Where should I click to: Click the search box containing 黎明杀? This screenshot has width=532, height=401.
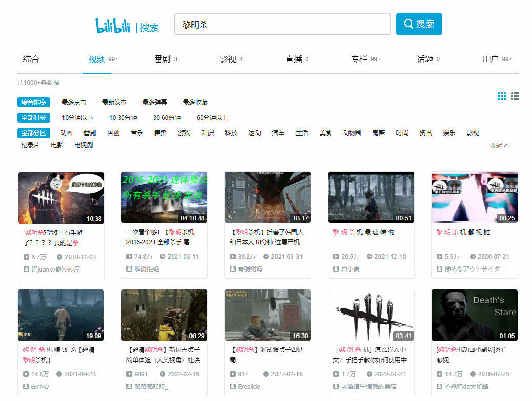click(282, 24)
